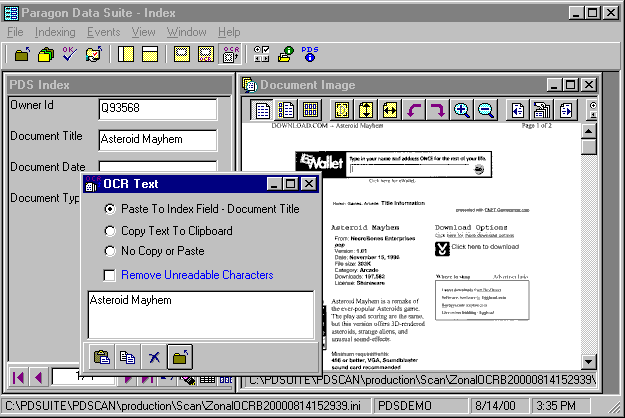Click the Document Image vertical scrollbar thumb

click(x=589, y=147)
